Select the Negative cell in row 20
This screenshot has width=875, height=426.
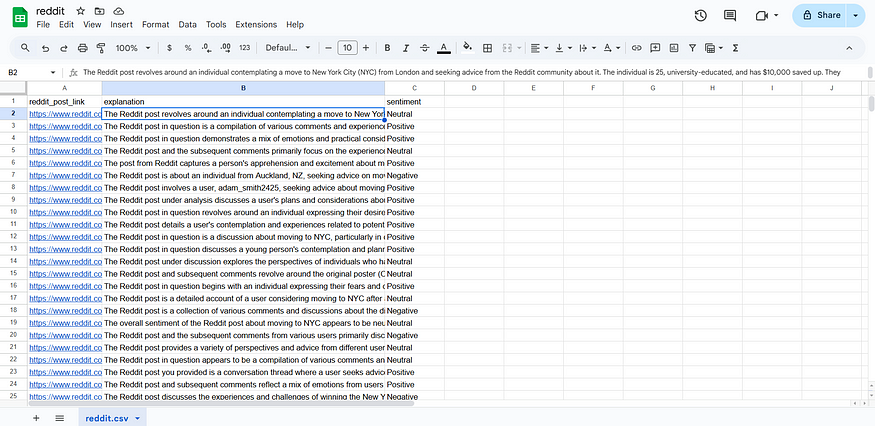pyautogui.click(x=415, y=336)
